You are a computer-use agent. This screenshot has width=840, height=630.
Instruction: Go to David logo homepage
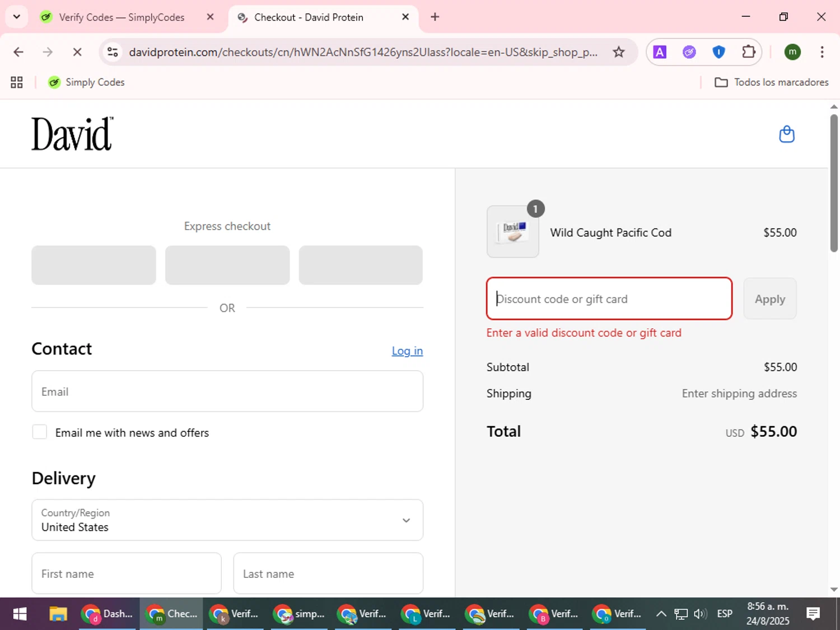point(72,134)
